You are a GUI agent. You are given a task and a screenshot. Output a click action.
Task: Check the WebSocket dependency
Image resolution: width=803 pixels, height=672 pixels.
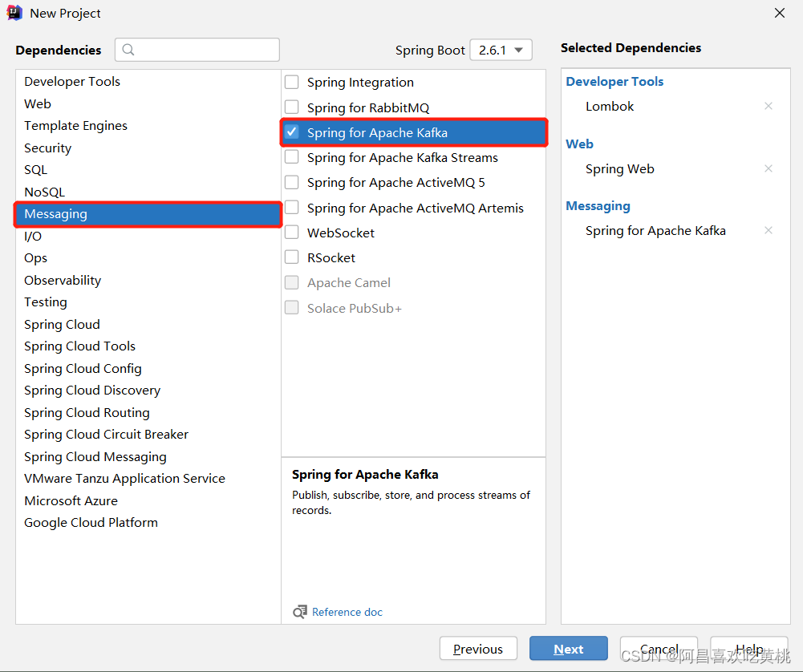[x=292, y=233]
